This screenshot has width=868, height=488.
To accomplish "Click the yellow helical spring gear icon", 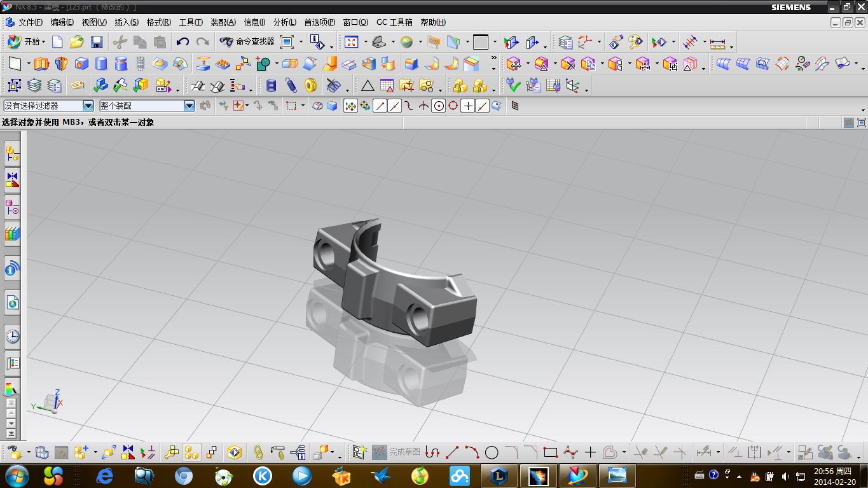I will tap(311, 85).
